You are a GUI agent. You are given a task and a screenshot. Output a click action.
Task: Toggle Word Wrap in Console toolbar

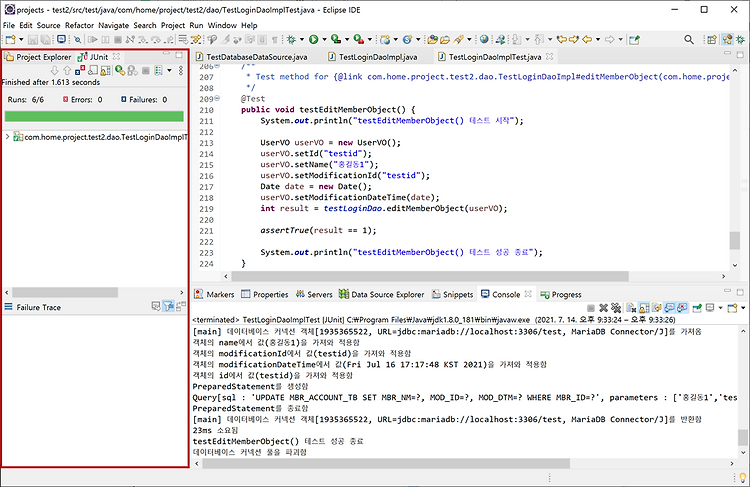657,308
